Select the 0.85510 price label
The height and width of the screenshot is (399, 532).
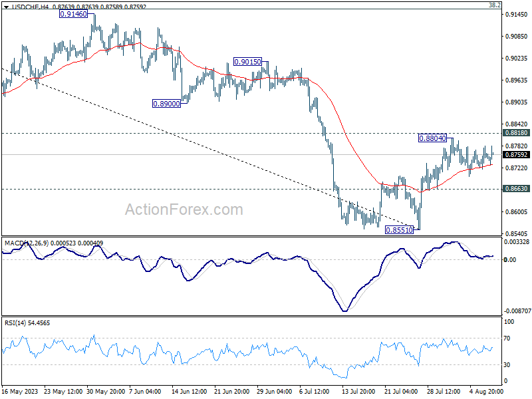(400, 230)
